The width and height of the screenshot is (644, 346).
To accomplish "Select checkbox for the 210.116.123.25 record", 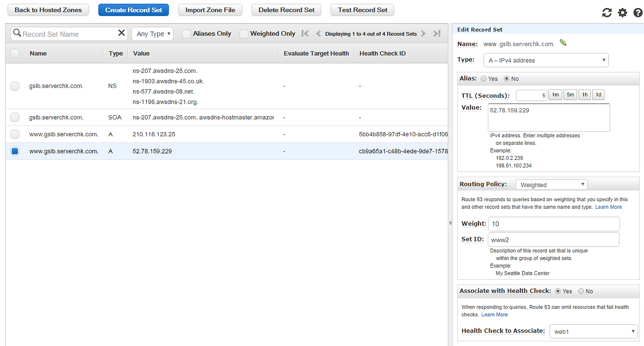I will tap(15, 134).
